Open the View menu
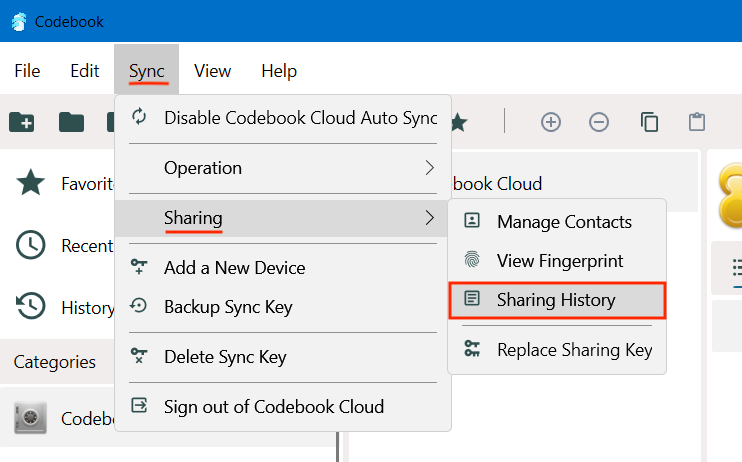This screenshot has width=742, height=462. 212,71
